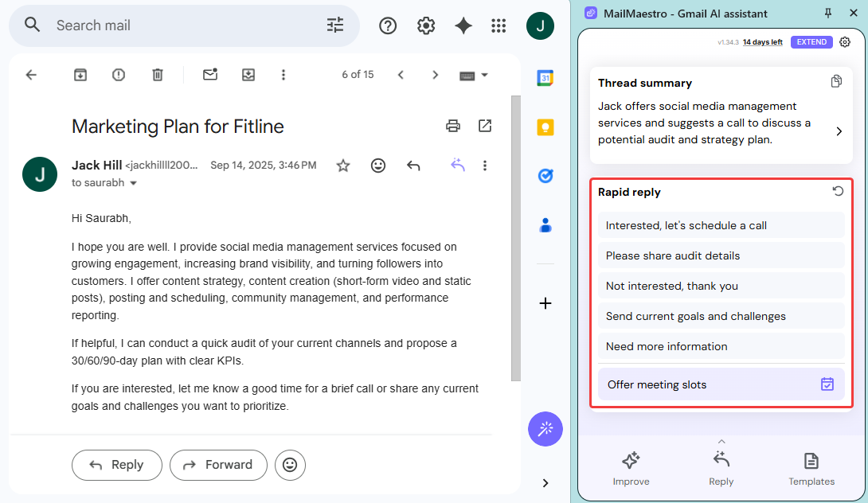Print the email conversation
868x503 pixels.
point(453,126)
